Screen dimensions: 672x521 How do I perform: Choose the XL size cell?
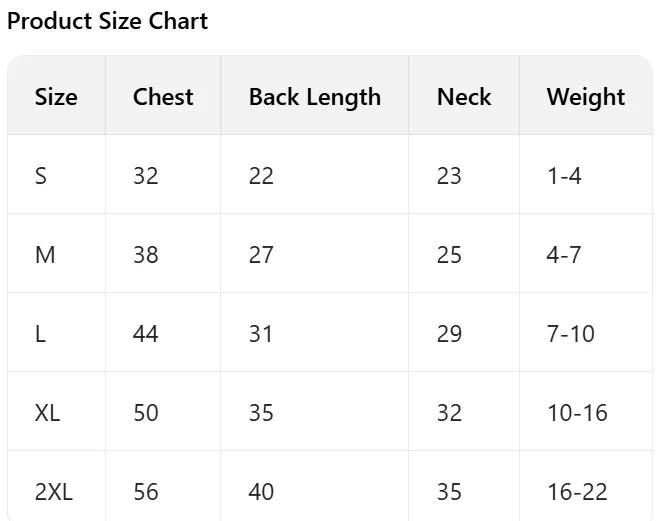pyautogui.click(x=47, y=412)
